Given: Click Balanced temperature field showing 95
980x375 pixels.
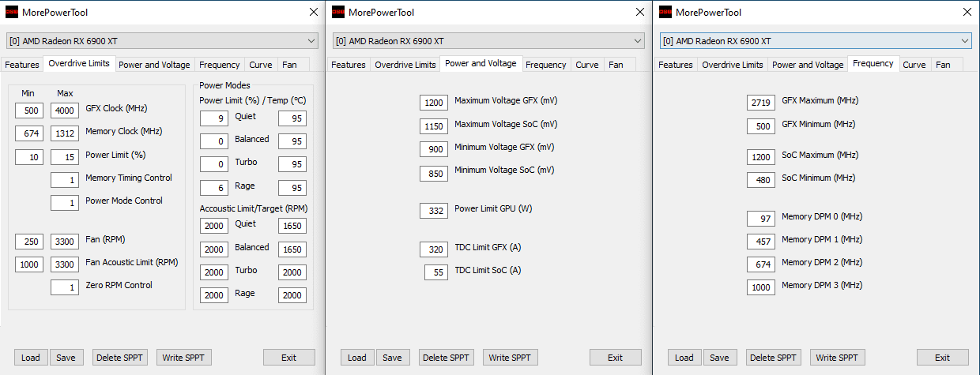Looking at the screenshot, I should (292, 141).
